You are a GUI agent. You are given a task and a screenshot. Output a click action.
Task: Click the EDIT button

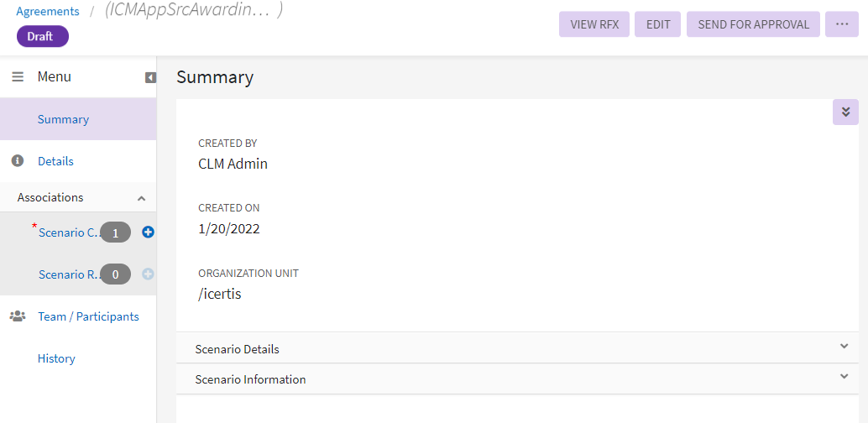pyautogui.click(x=658, y=24)
